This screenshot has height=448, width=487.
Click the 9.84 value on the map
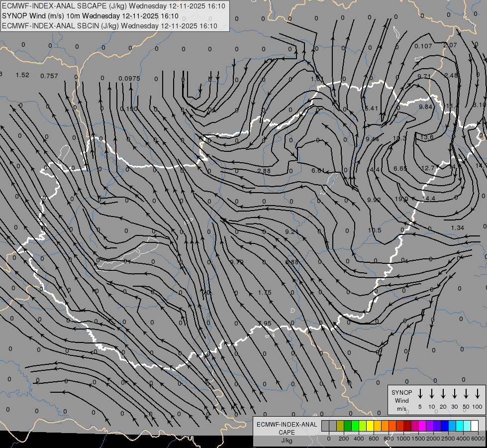[425, 107]
